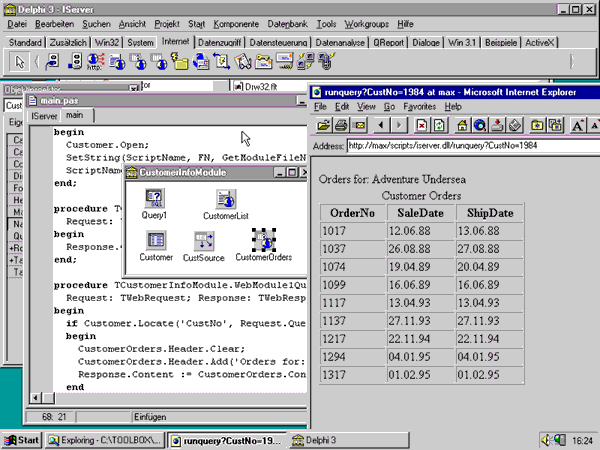Click the OrderNo column header
Viewport: 600px width, 450px height.
(352, 213)
